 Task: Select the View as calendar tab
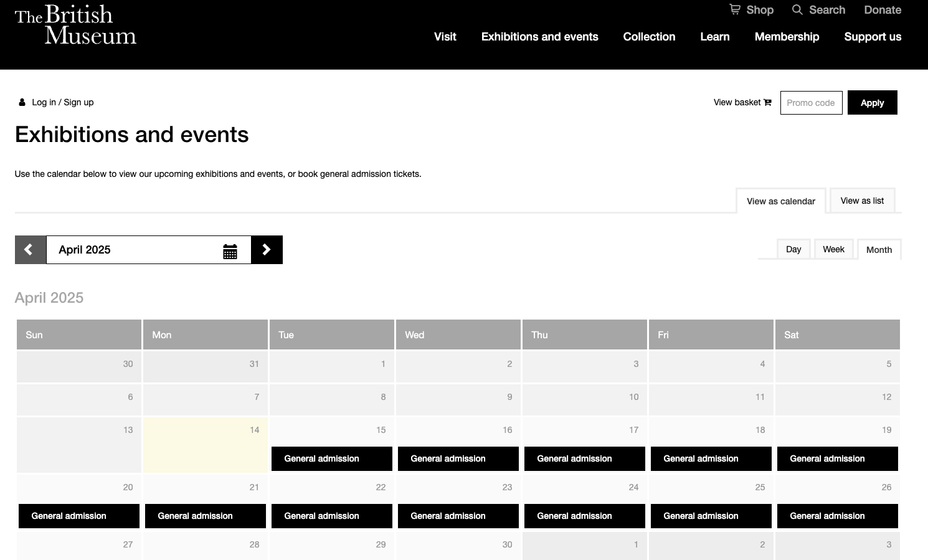pyautogui.click(x=781, y=201)
